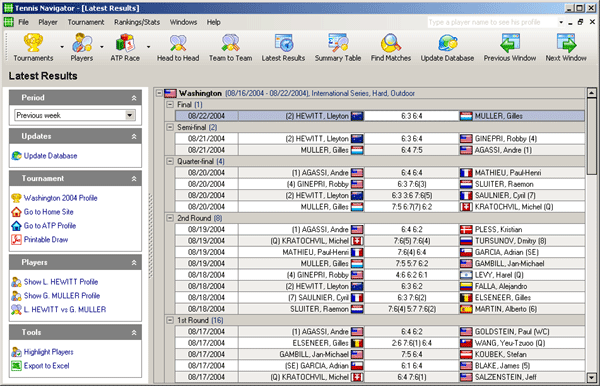
Task: Collapse the 2nd Round group
Action: point(170,218)
